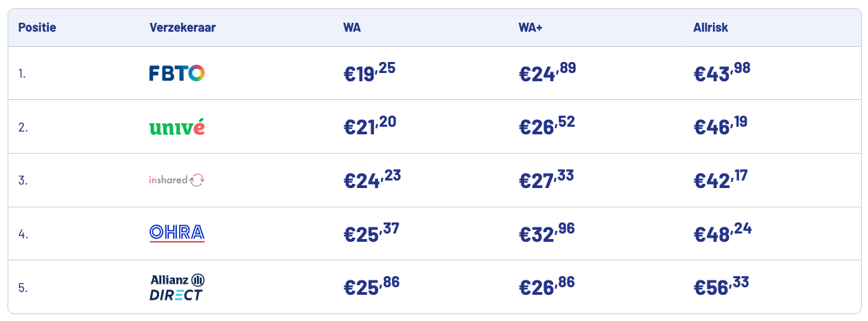868x321 pixels.
Task: Select Allianz Direct's WA+ price €26,86
Action: (x=546, y=287)
